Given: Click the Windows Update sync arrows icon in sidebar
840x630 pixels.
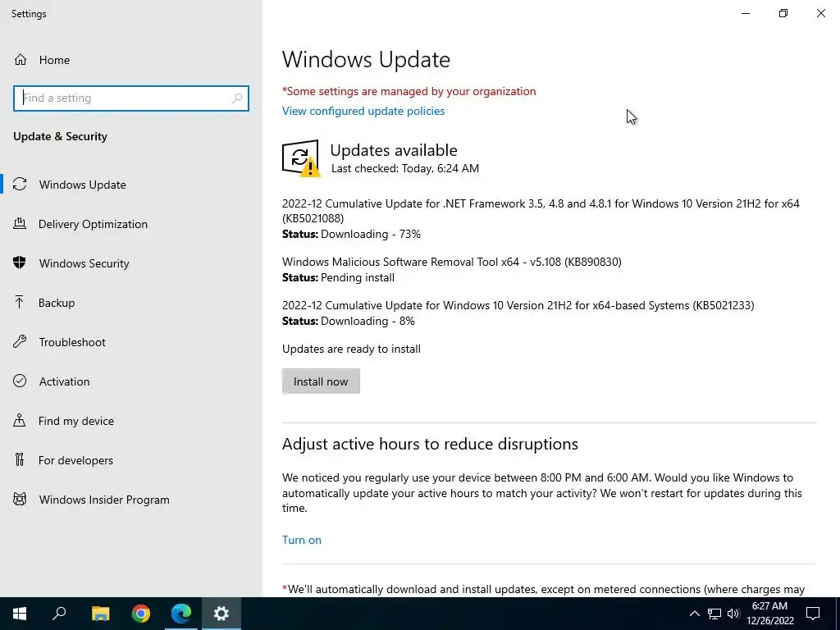Looking at the screenshot, I should [20, 185].
